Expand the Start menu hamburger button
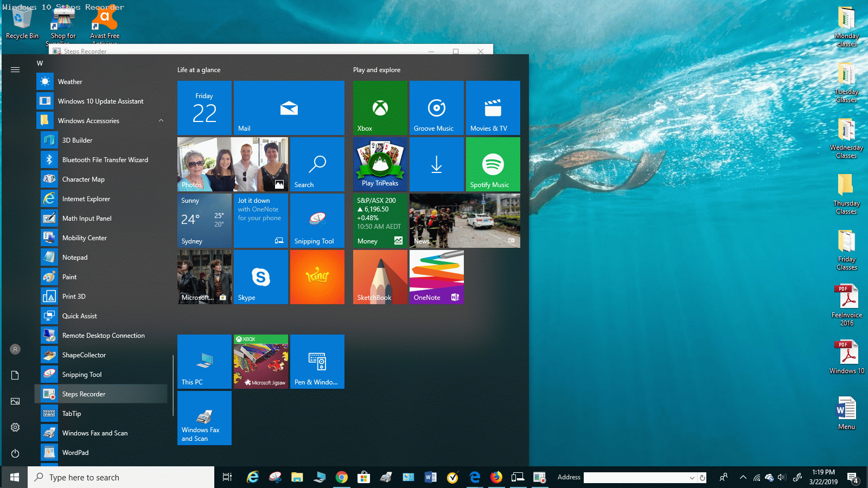The height and width of the screenshot is (488, 868). tap(15, 69)
